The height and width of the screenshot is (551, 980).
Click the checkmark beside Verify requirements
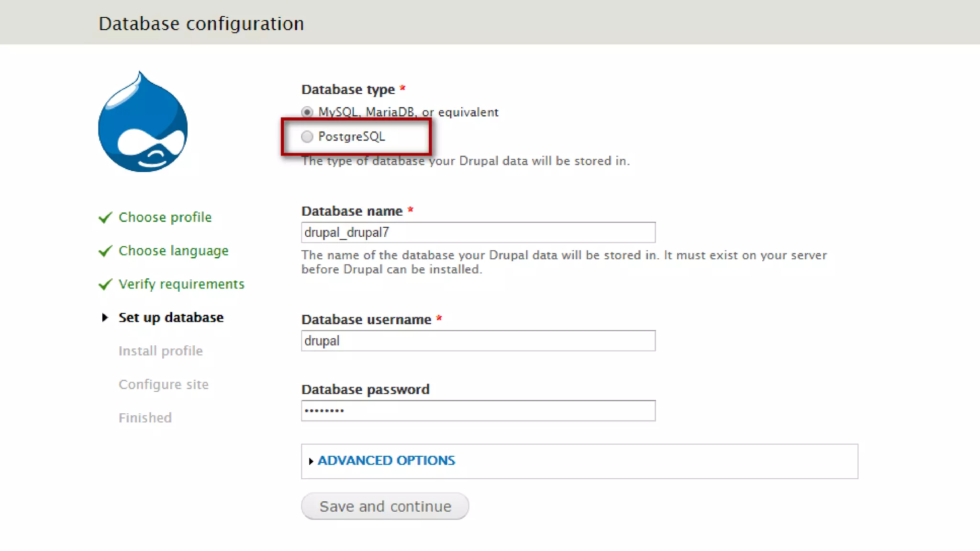point(105,285)
